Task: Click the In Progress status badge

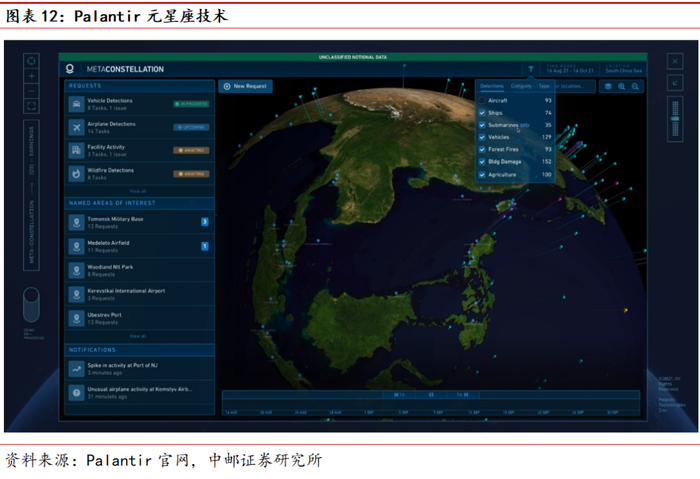Action: point(192,104)
